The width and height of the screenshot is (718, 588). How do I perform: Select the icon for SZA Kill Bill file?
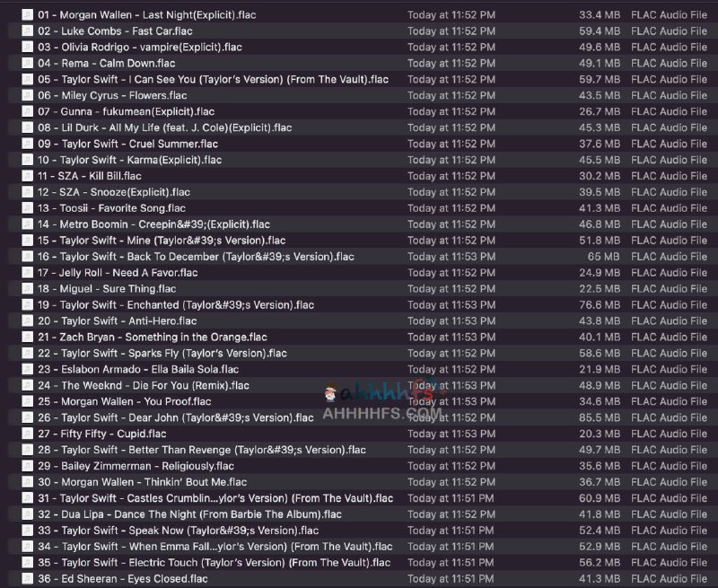pos(27,176)
